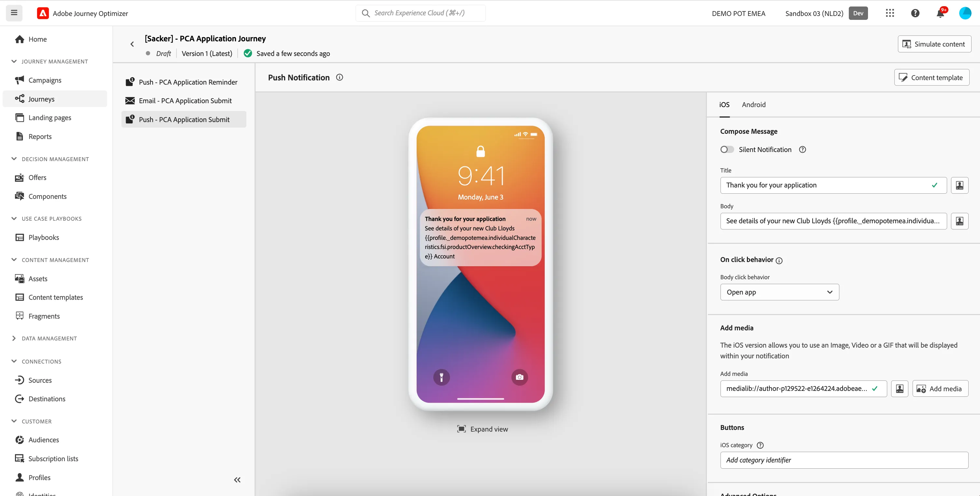
Task: Click the Title input field
Action: pyautogui.click(x=833, y=185)
